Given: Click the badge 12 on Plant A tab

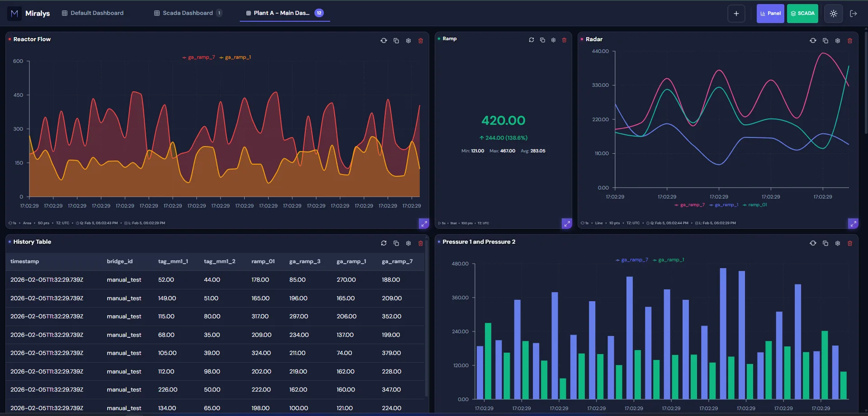Looking at the screenshot, I should (319, 13).
